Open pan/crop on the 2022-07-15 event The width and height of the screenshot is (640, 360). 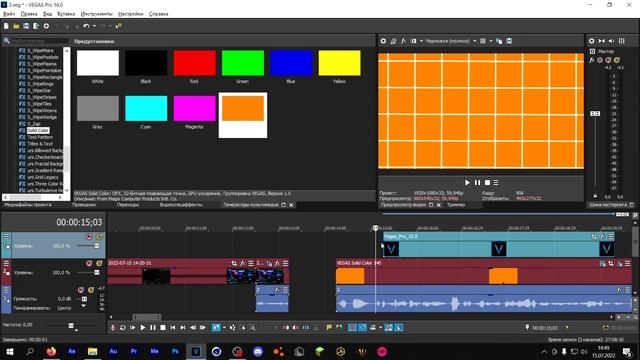pos(234,263)
